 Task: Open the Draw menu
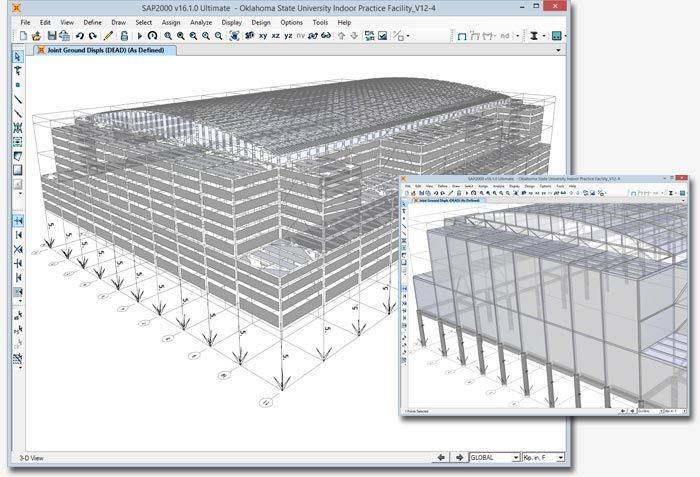118,22
